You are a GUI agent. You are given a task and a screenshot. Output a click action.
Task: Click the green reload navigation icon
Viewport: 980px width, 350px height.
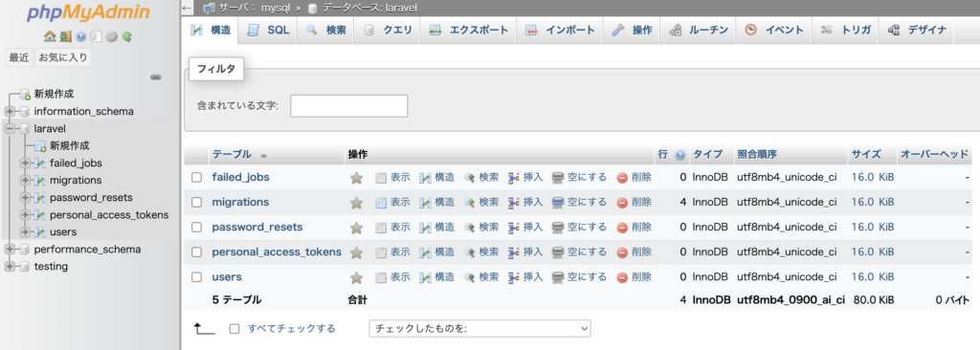(x=127, y=37)
